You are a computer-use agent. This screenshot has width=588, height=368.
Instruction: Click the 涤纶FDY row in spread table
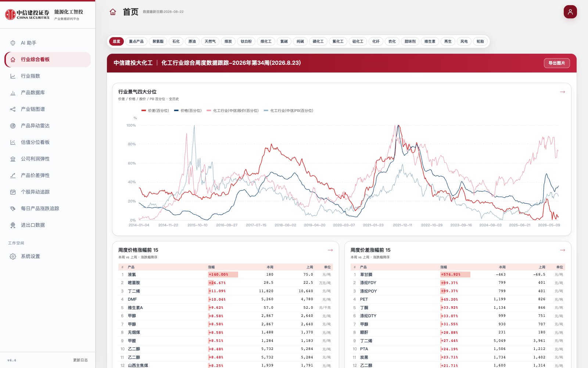click(x=458, y=283)
